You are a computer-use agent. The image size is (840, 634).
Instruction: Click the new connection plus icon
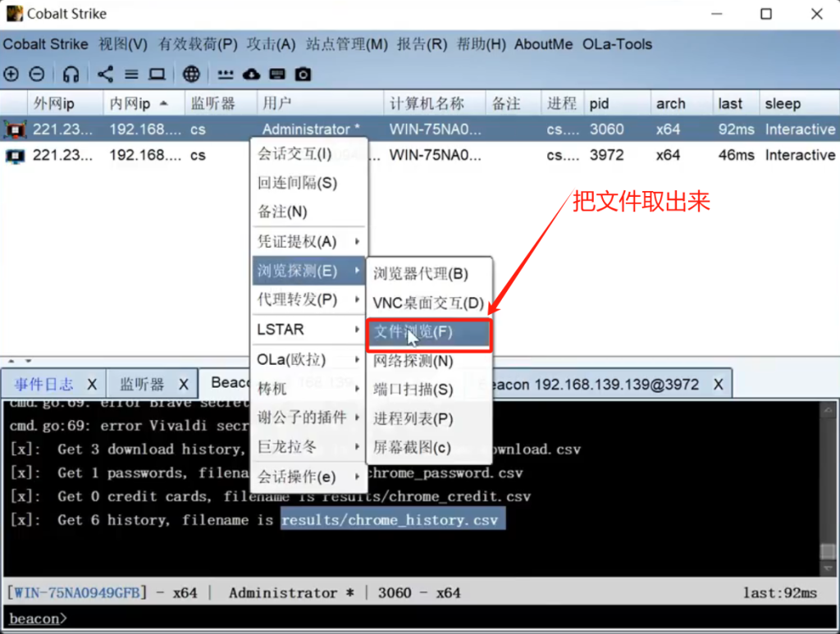(11, 74)
